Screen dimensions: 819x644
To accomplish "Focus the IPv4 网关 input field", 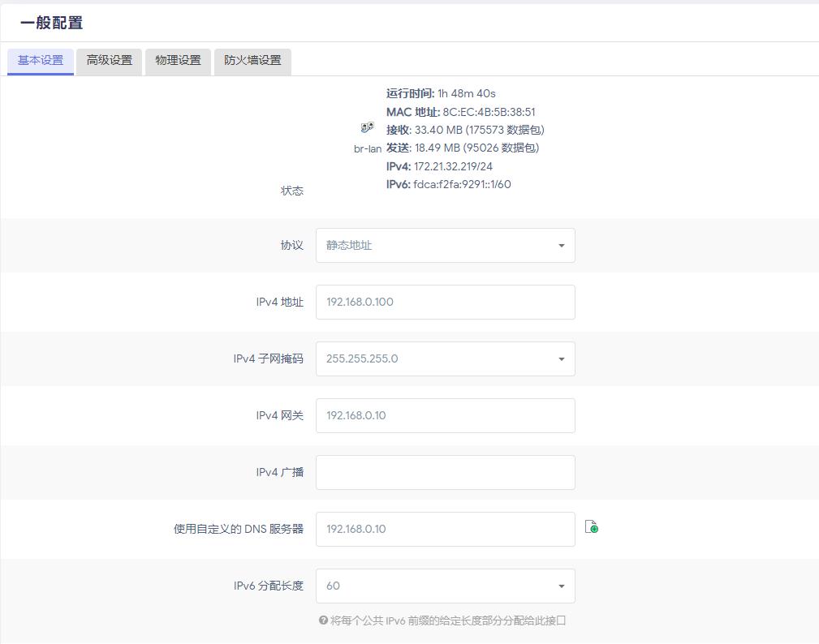I will 446,416.
